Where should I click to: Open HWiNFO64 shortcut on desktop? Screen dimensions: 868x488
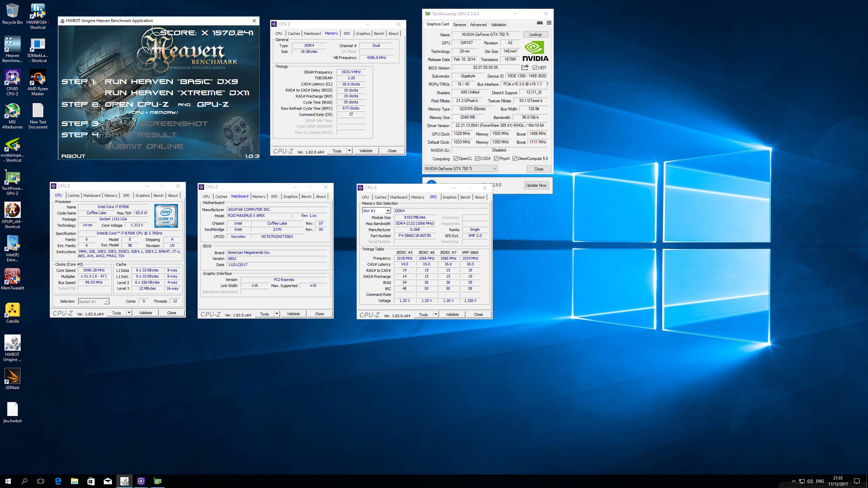[38, 16]
